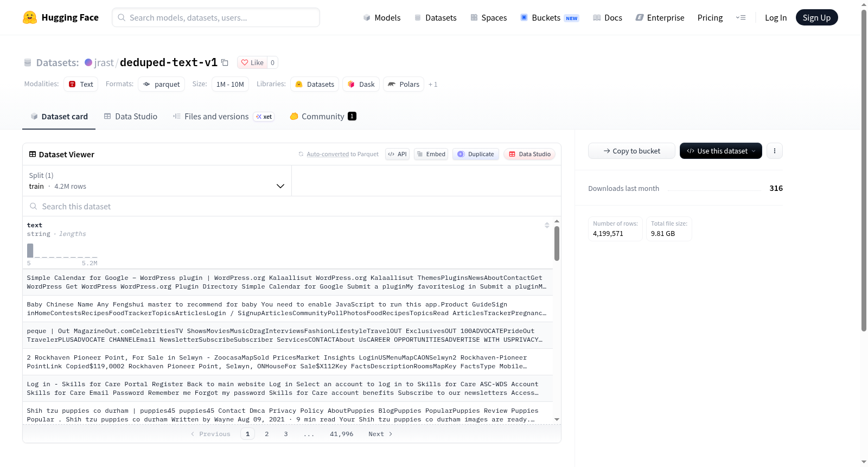Expand the Split train dropdown

(157, 181)
